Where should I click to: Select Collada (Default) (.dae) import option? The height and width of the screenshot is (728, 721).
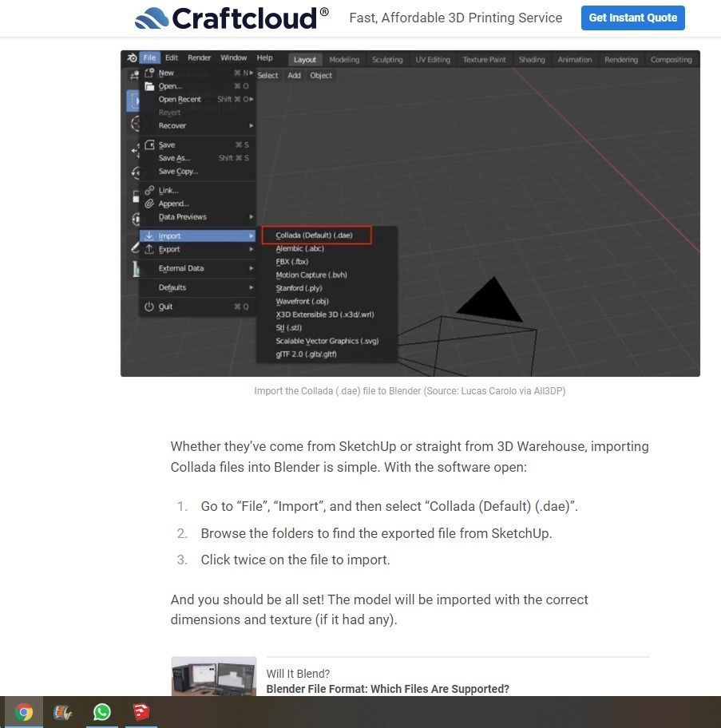pos(317,235)
